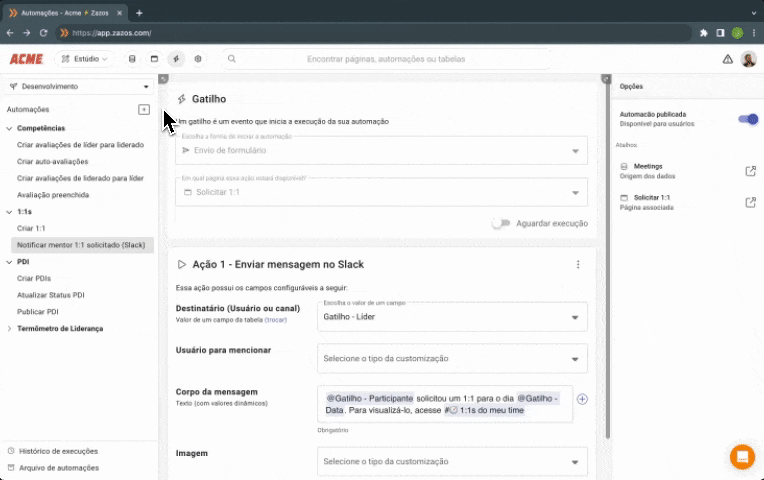
Task: Collapse the 1:1s group
Action: tap(9, 212)
